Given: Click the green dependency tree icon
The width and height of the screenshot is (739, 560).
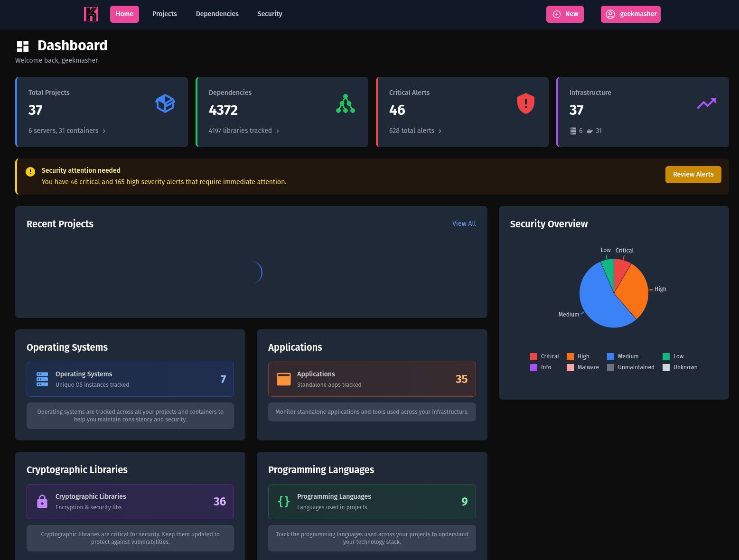Looking at the screenshot, I should point(346,103).
